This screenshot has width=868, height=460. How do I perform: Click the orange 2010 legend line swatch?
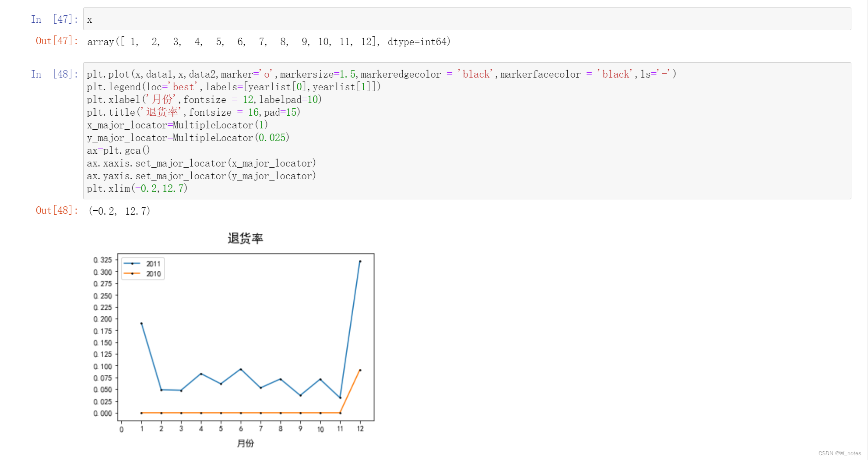coord(132,274)
